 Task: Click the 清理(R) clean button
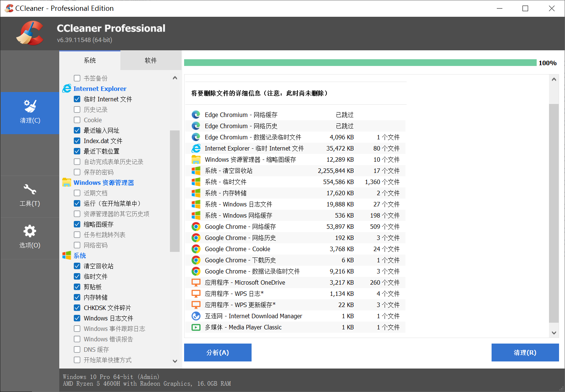(525, 353)
